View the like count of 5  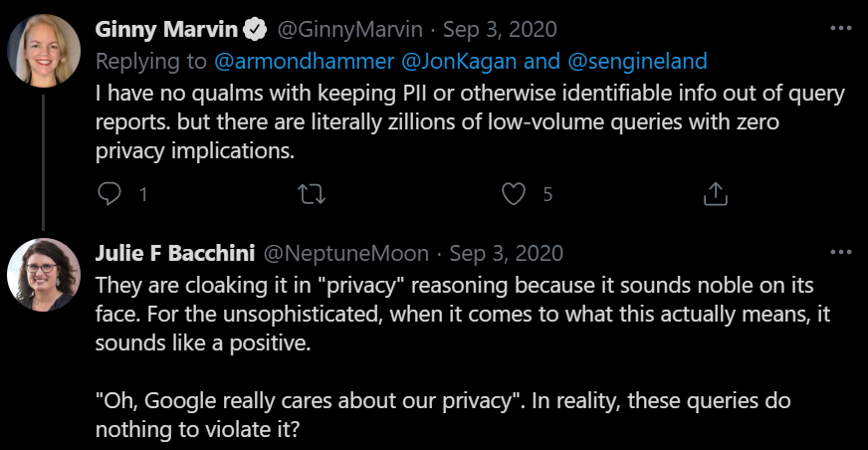click(x=547, y=194)
